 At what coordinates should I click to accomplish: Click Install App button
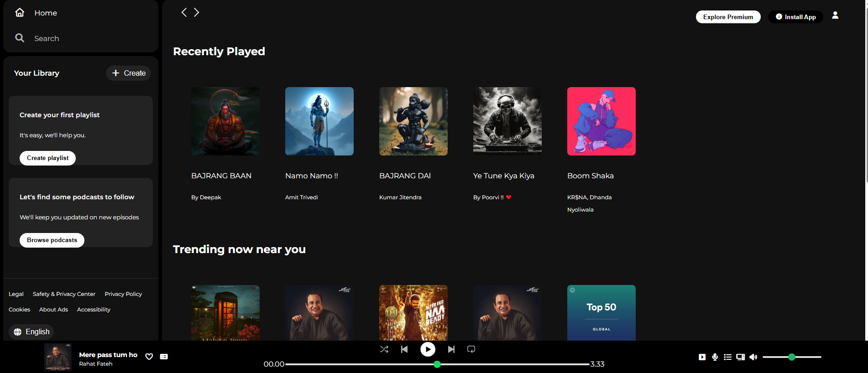click(795, 17)
